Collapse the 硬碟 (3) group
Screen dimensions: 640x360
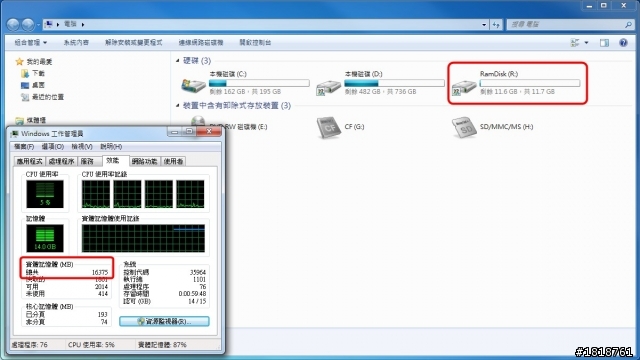coord(178,61)
